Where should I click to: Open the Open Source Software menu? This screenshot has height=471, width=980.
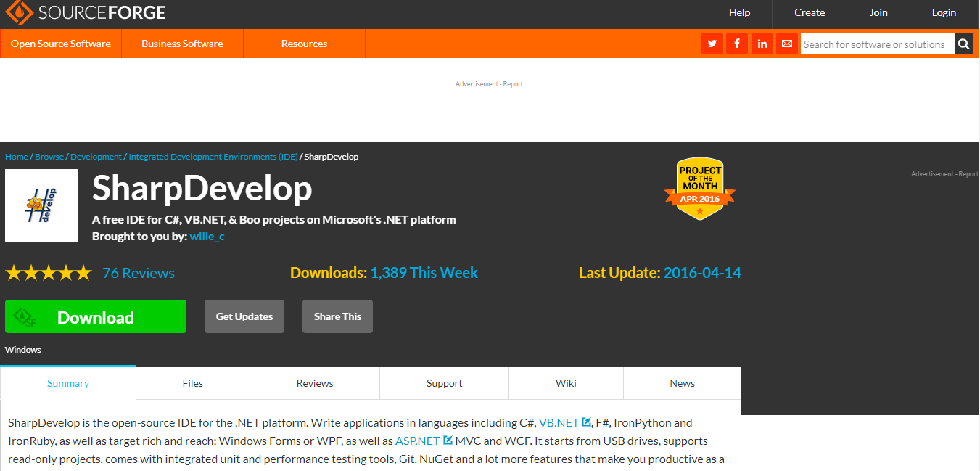[x=61, y=44]
